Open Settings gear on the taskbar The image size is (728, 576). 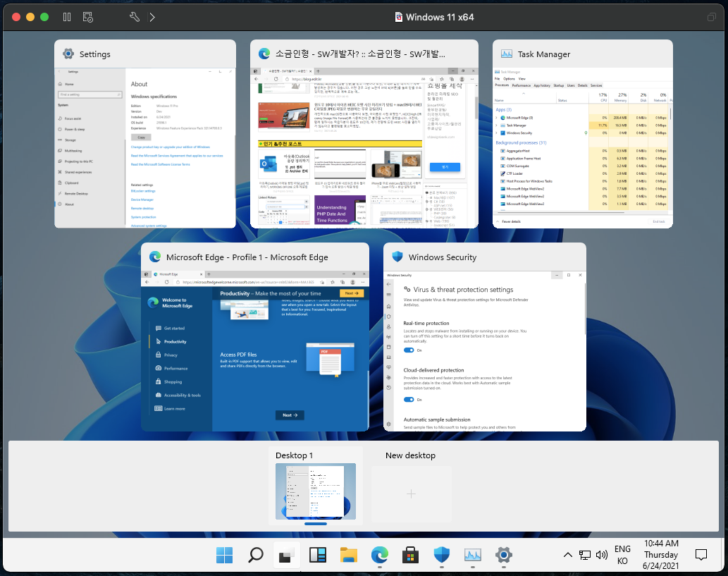(504, 555)
